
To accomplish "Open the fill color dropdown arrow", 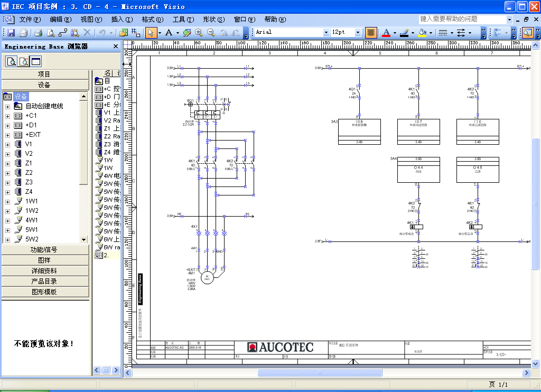I will click(x=431, y=33).
